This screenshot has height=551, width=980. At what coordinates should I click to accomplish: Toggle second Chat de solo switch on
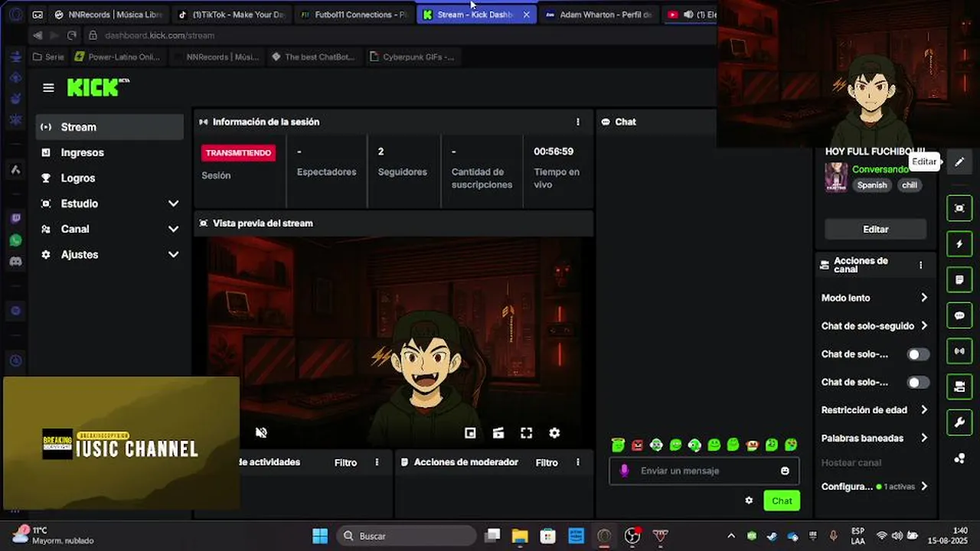[918, 382]
